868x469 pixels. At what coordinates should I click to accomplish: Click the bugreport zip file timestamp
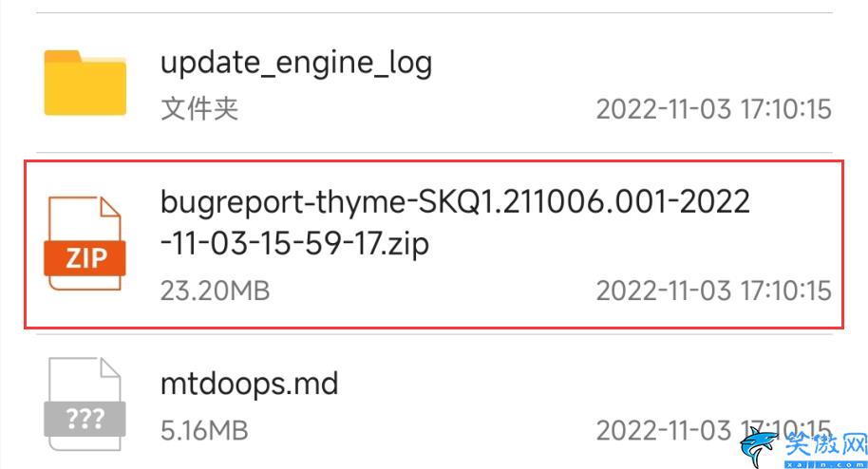tap(713, 291)
